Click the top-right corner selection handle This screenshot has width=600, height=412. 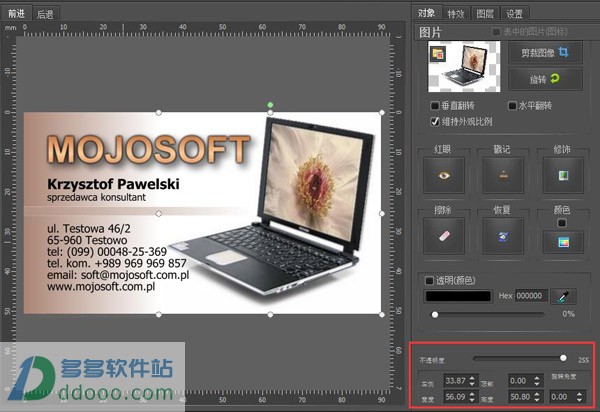382,112
